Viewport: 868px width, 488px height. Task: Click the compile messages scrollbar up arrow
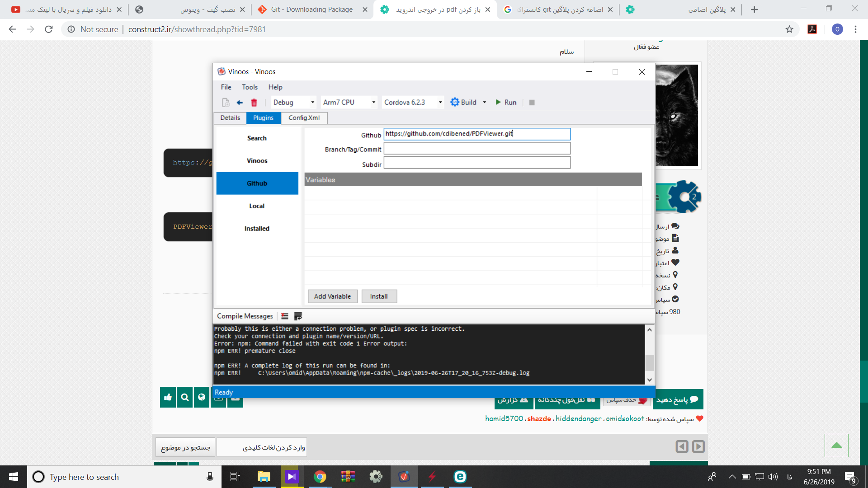pyautogui.click(x=650, y=330)
